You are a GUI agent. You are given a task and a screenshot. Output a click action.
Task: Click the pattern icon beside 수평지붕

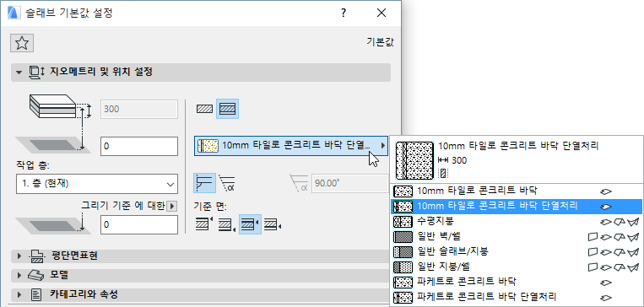click(x=403, y=222)
